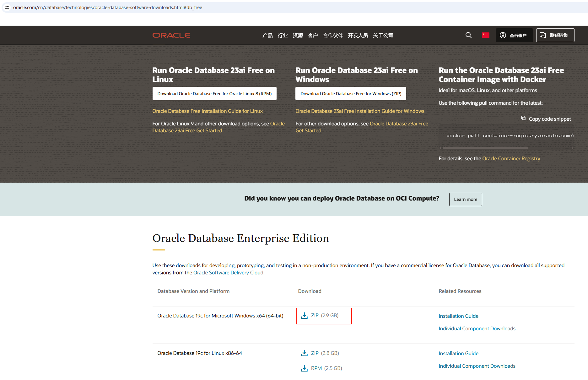Open the site search magnifier icon
588x380 pixels.
468,35
